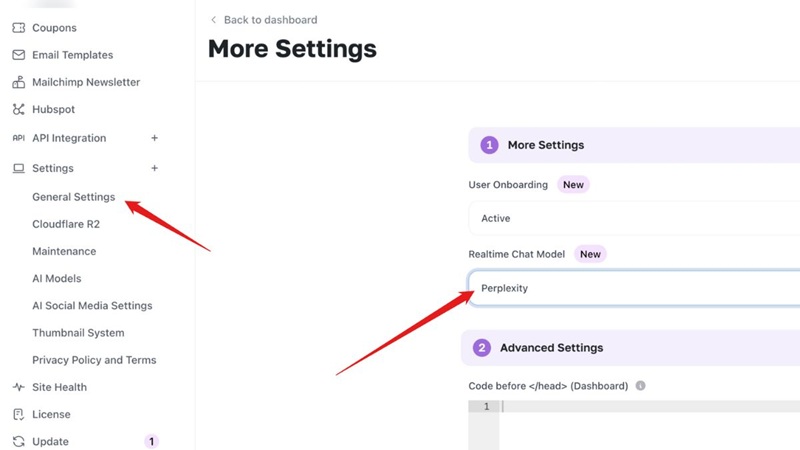The height and width of the screenshot is (450, 800).
Task: Click the info icon beside Code before head
Action: (x=641, y=386)
